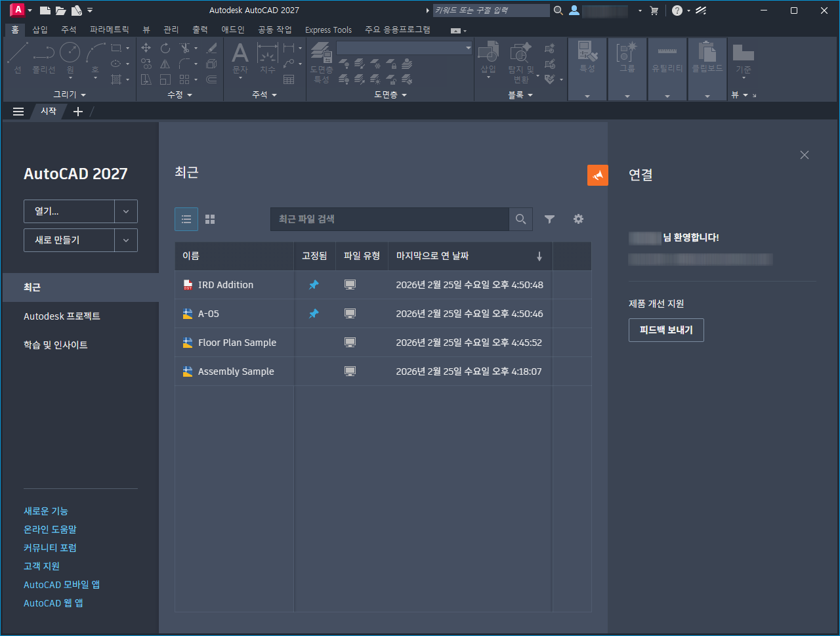Expand the 열기 dropdown arrow
840x636 pixels.
pyautogui.click(x=126, y=211)
